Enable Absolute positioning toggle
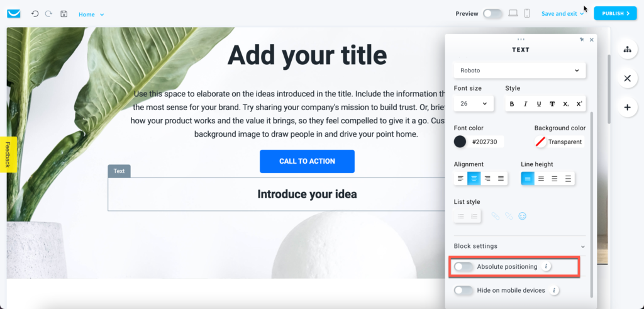Screen dimensions: 644x309 click(x=464, y=267)
